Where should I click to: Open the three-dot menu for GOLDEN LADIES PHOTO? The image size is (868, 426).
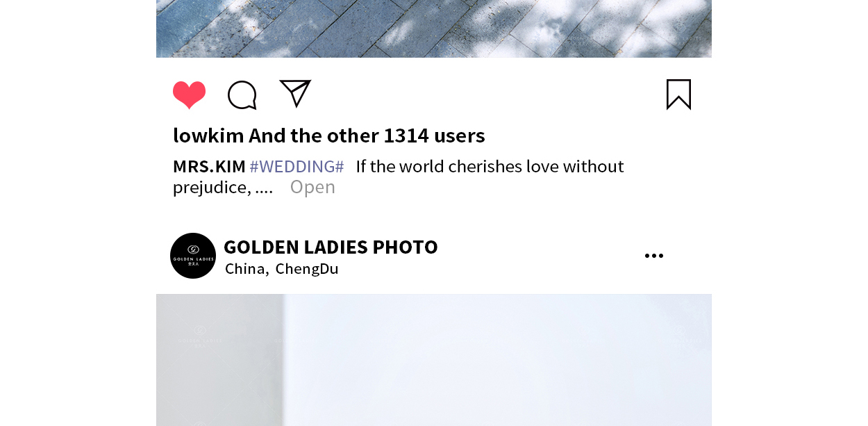[653, 256]
